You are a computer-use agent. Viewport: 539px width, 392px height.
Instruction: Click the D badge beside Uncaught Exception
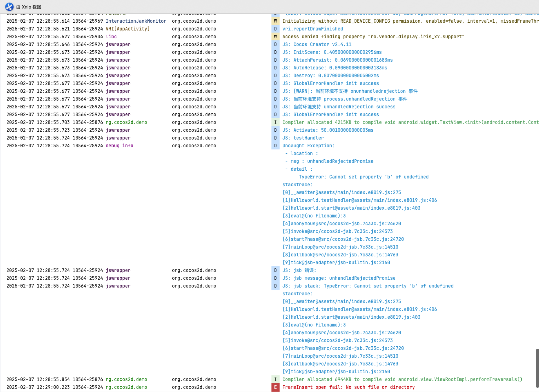tap(275, 146)
